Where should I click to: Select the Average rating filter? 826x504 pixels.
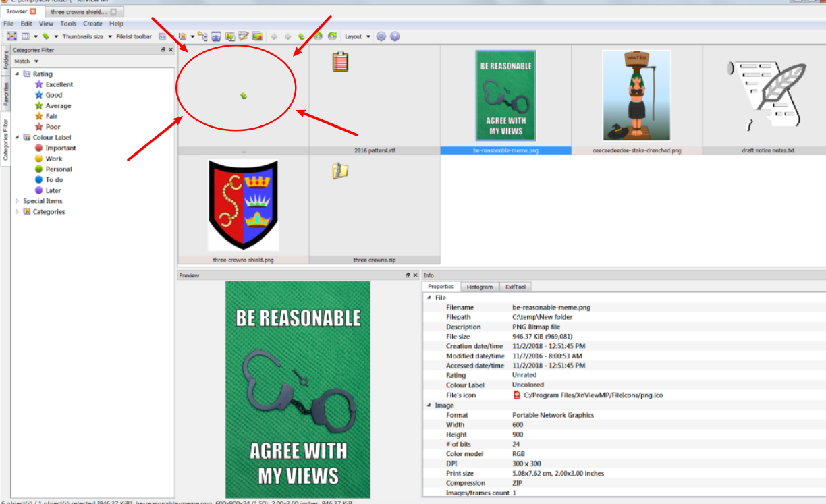click(x=53, y=106)
